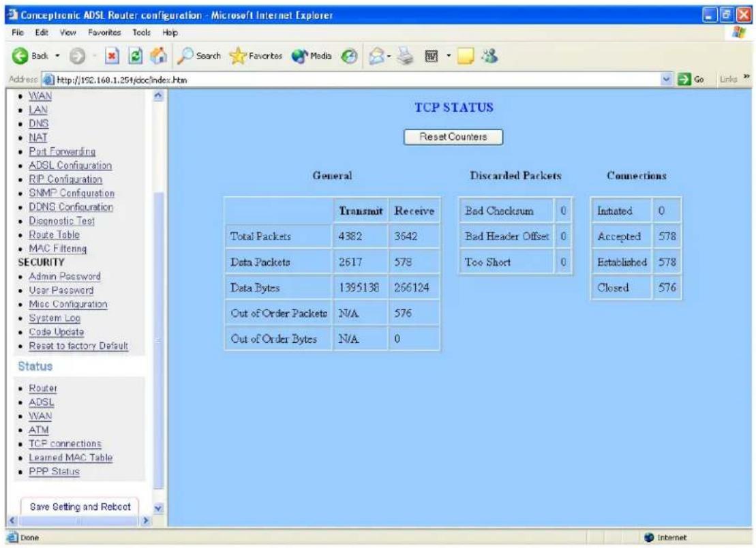This screenshot has width=756, height=548.
Task: Open the Mail envelope icon
Action: click(x=378, y=57)
